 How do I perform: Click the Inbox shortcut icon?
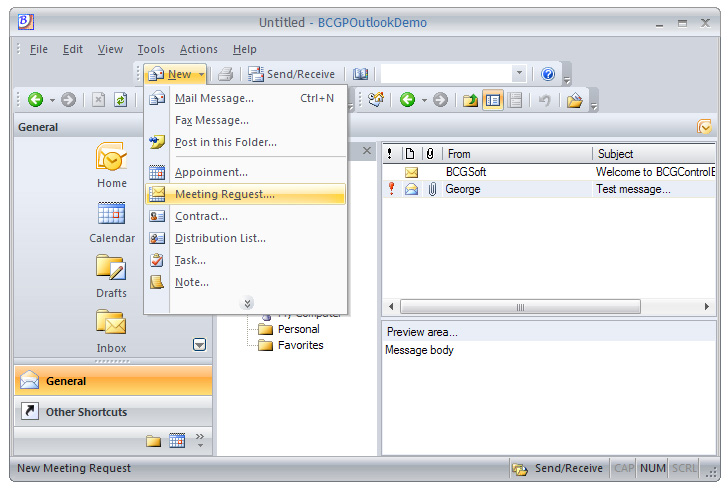111,323
